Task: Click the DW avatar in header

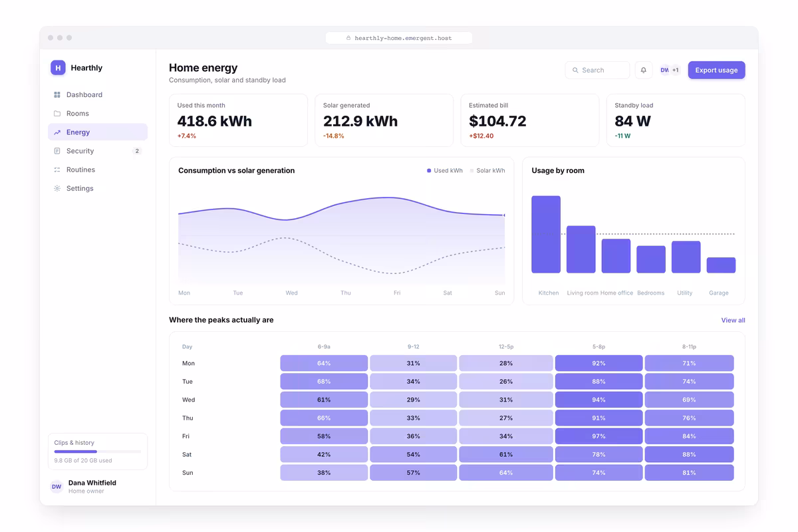Action: (664, 70)
